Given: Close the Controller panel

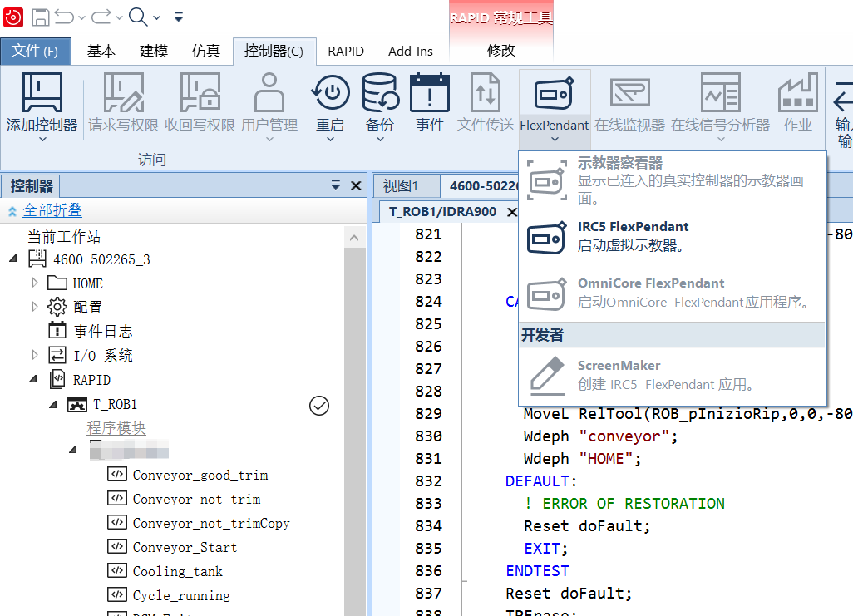Looking at the screenshot, I should point(356,185).
